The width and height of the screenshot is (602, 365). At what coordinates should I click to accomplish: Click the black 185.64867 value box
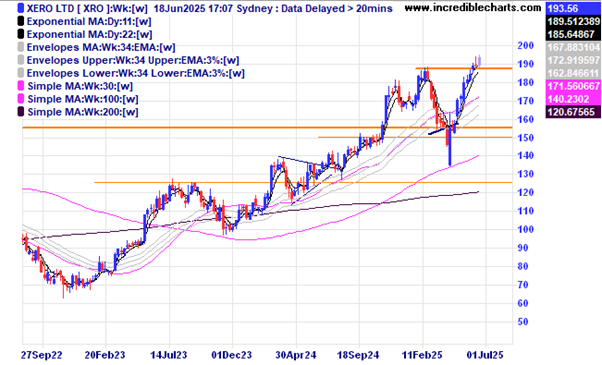click(x=573, y=35)
